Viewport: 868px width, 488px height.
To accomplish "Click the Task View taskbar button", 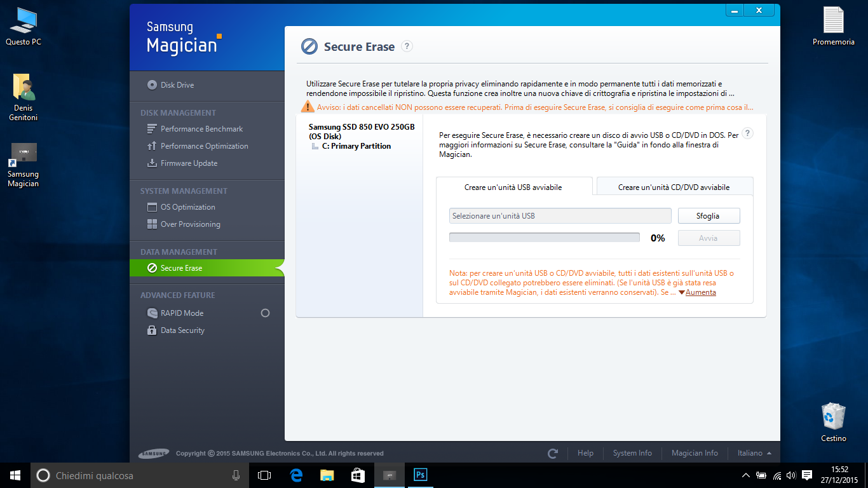I will click(264, 475).
